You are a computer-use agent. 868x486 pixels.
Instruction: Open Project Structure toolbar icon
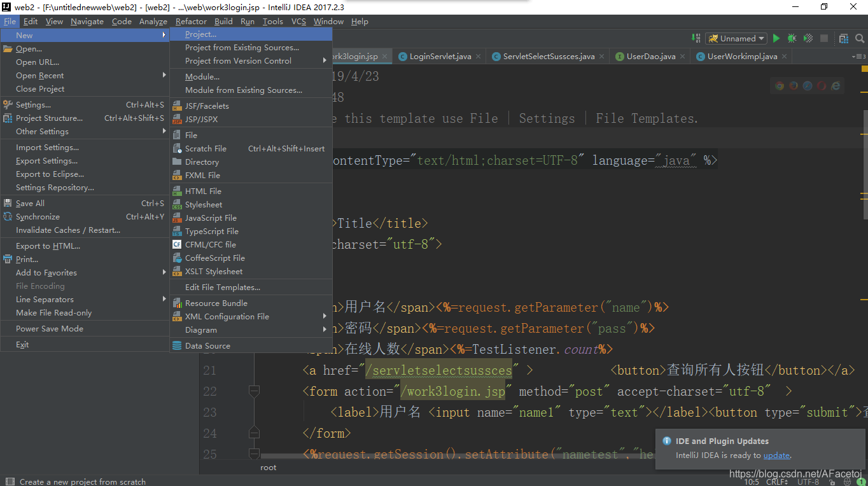pyautogui.click(x=844, y=39)
